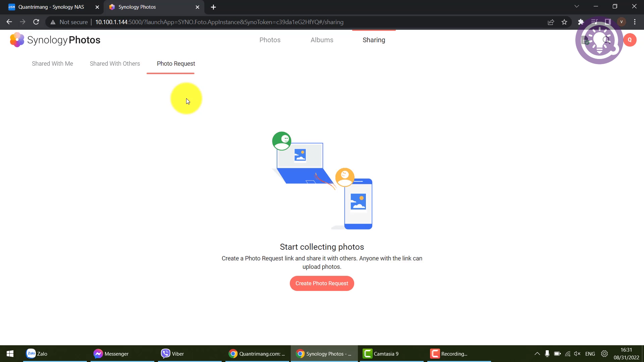
Task: Open the Recording app in taskbar
Action: [459, 354]
